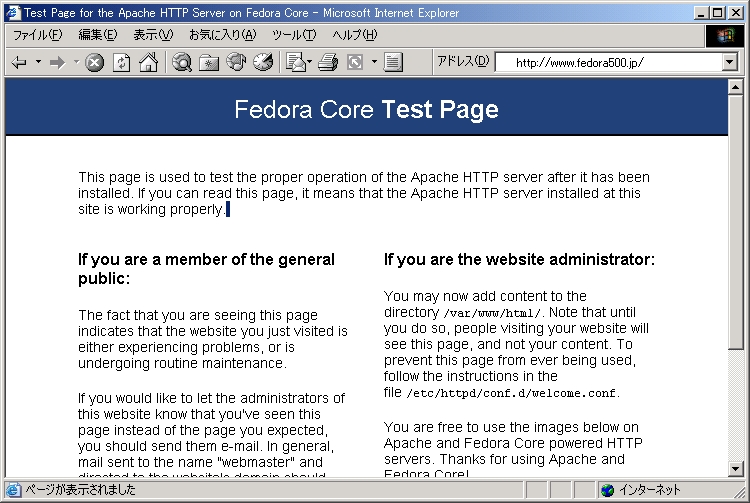Click the "アドレス(D)" address label
The width and height of the screenshot is (750, 503).
(x=463, y=61)
